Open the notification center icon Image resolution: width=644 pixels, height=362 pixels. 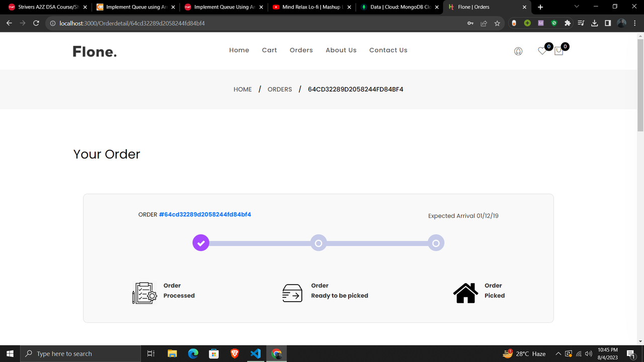(630, 353)
